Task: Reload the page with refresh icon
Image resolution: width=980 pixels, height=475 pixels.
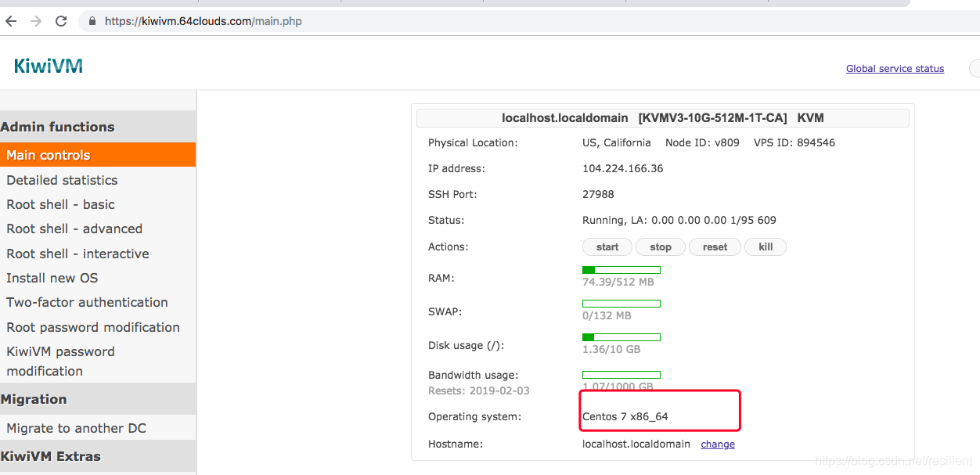Action: 61,21
